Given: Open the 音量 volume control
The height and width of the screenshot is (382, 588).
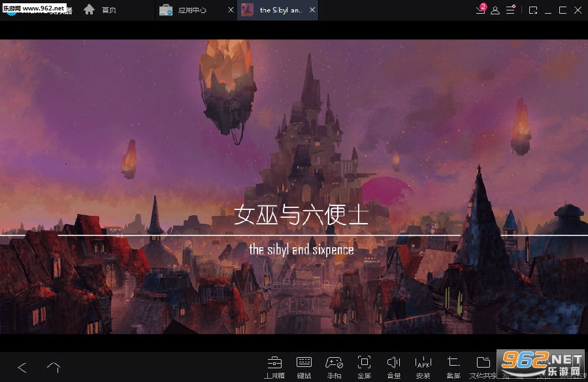Looking at the screenshot, I should [x=394, y=368].
